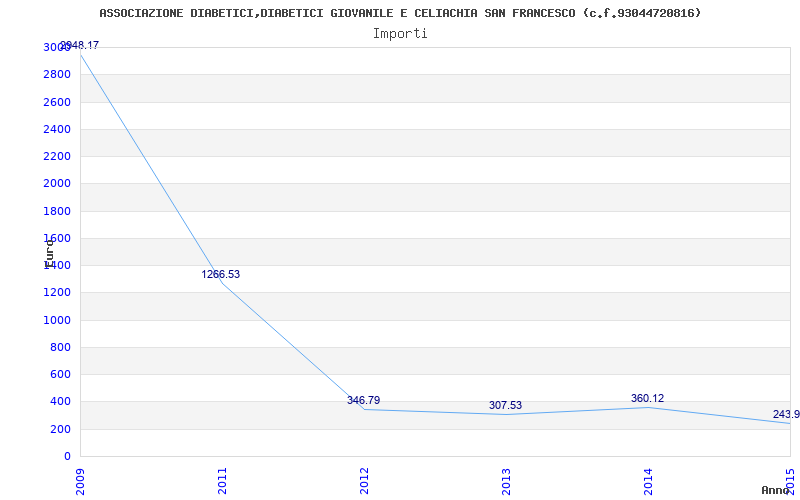Screen dimensions: 800x500
Task: Click the 'Anno' x-axis label
Action: point(775,490)
